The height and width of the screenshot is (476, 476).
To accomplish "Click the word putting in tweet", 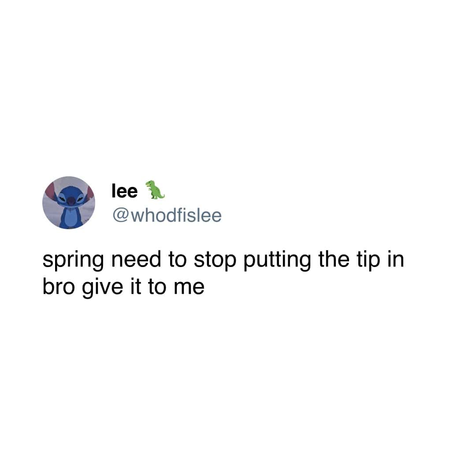I will (x=277, y=260).
